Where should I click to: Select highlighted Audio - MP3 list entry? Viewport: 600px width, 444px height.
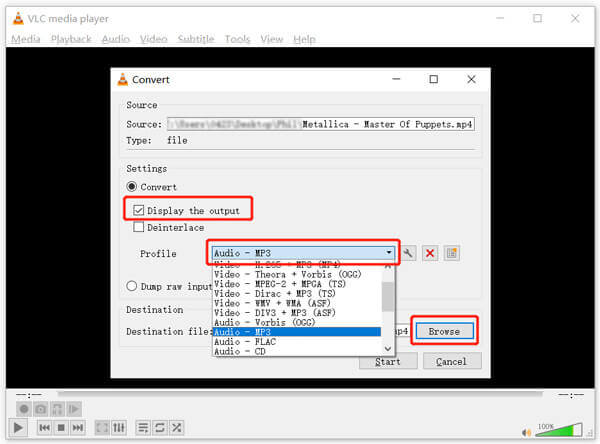pyautogui.click(x=297, y=332)
